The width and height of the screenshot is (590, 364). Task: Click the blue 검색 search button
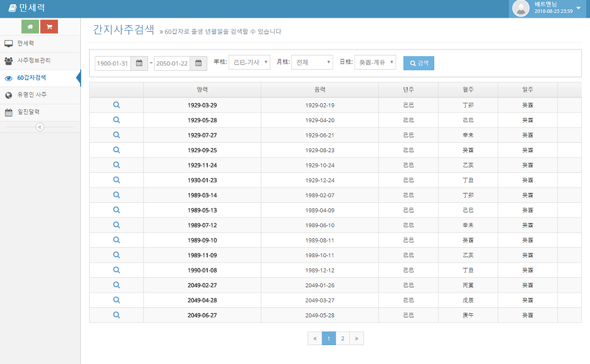(419, 63)
